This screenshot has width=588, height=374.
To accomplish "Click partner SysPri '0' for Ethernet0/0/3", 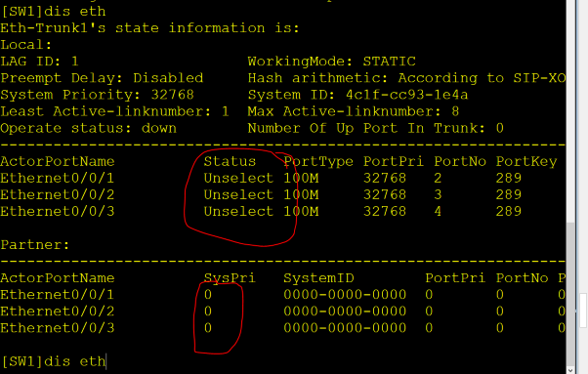I will 208,328.
